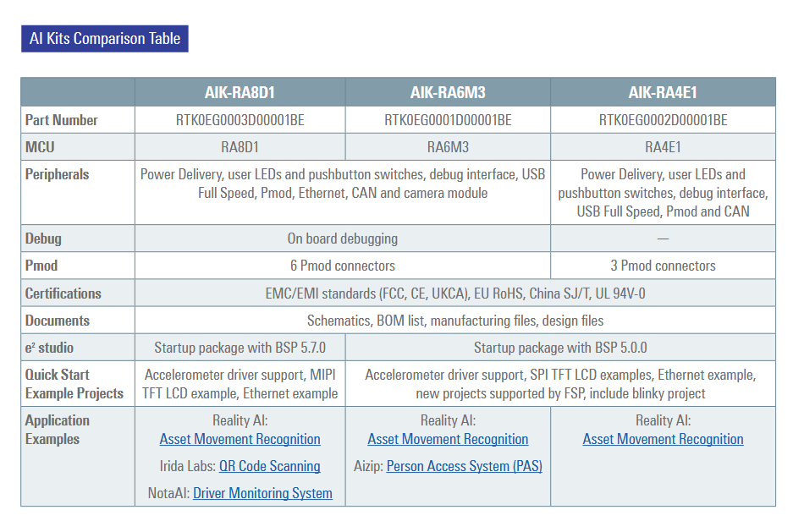The height and width of the screenshot is (532, 793).
Task: Click the AI Kits Comparison Table heading
Action: pyautogui.click(x=105, y=39)
